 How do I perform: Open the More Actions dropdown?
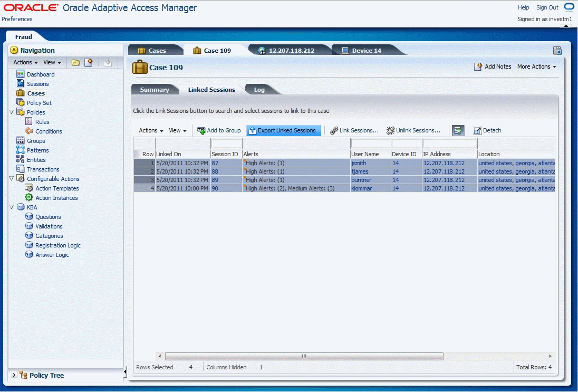[535, 66]
